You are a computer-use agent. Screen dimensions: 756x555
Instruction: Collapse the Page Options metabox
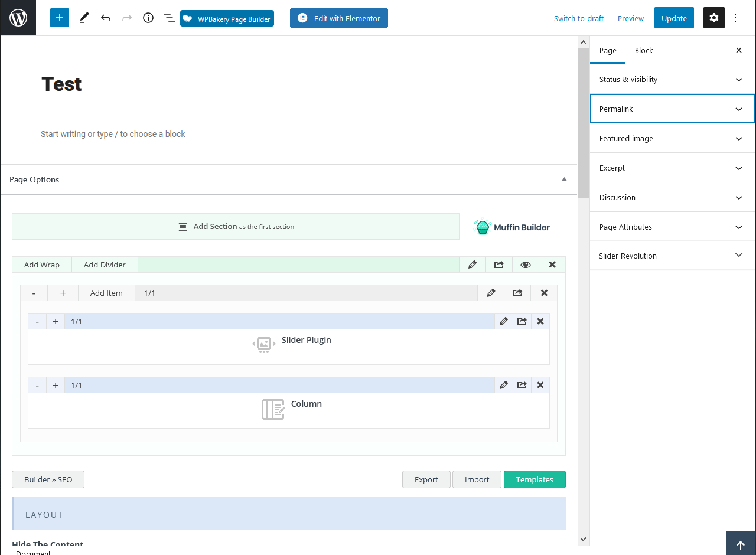[564, 179]
